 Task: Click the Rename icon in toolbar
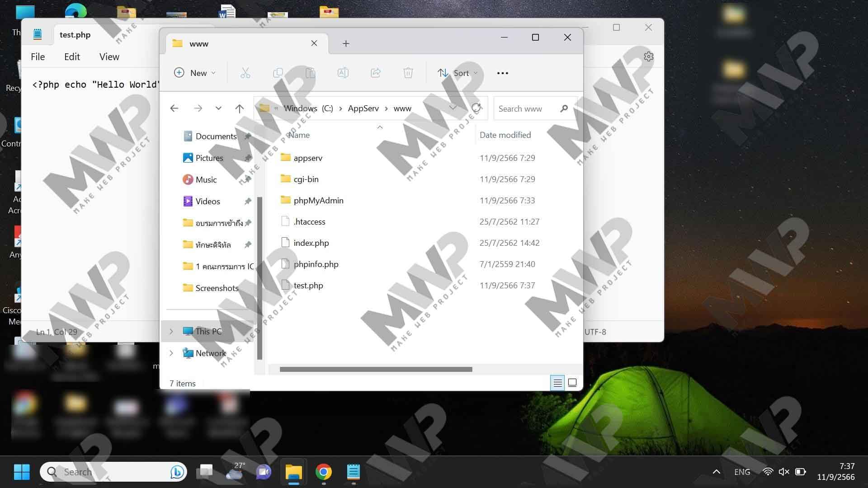coord(343,73)
